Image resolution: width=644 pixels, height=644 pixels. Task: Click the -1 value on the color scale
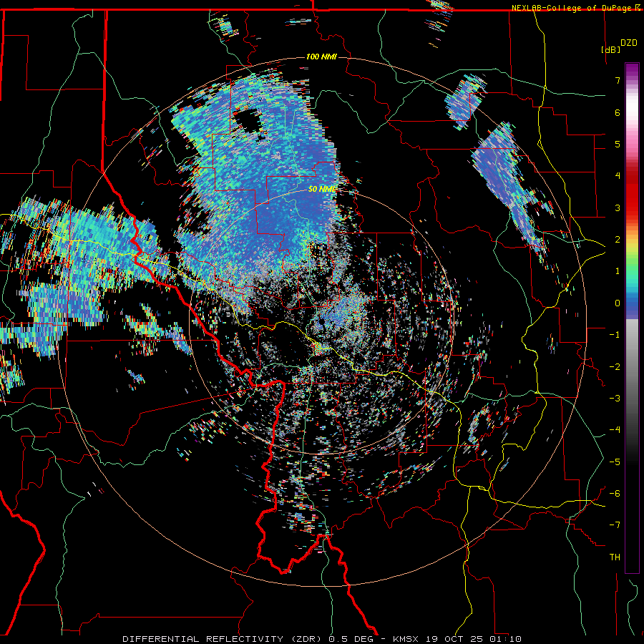point(615,335)
